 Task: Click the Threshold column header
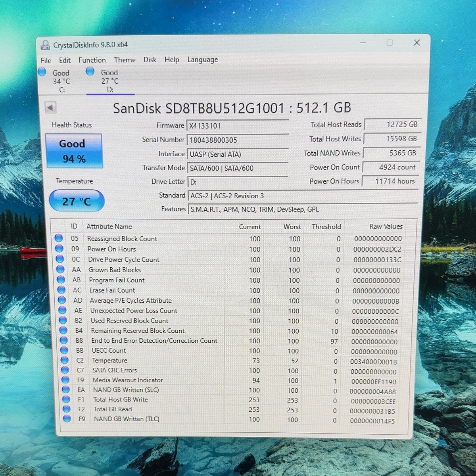pyautogui.click(x=326, y=227)
